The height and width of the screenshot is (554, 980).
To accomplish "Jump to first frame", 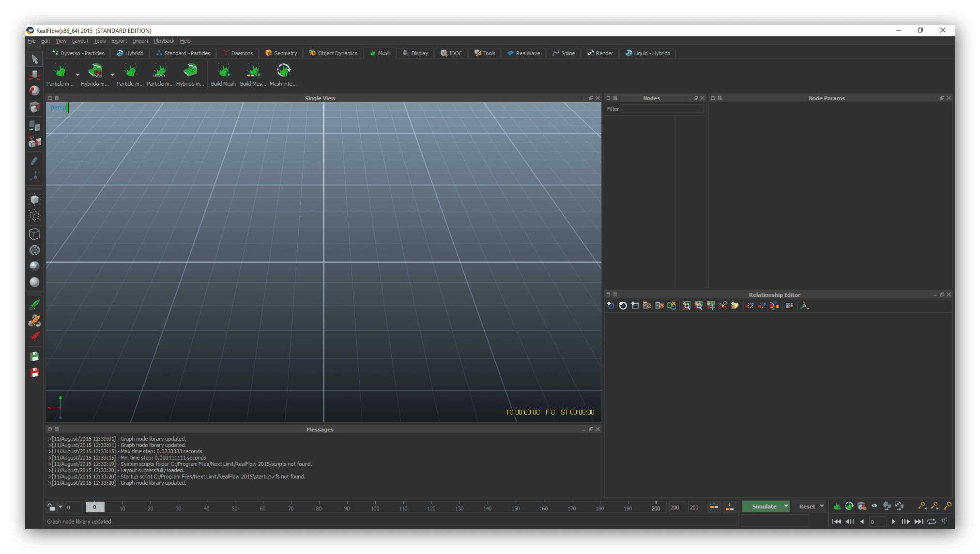I will [836, 522].
